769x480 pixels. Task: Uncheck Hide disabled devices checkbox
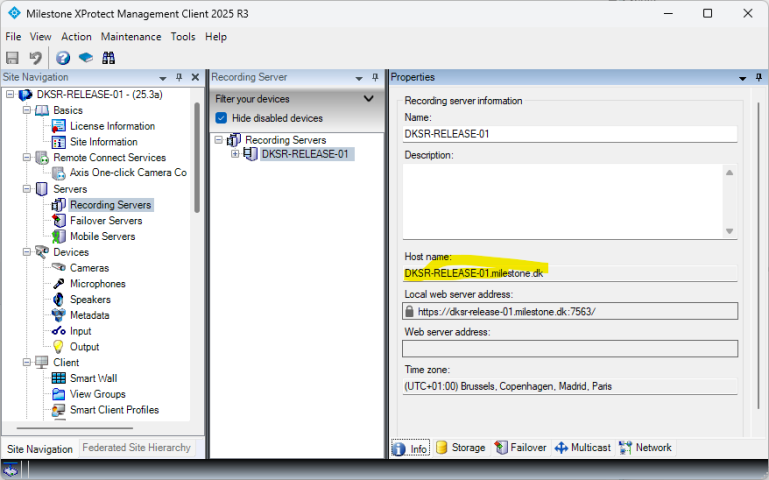tap(222, 118)
